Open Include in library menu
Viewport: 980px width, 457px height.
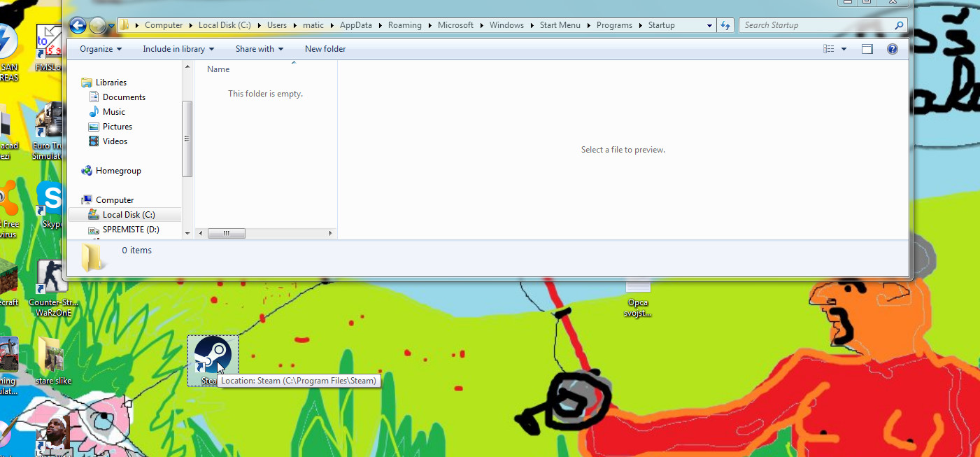[x=178, y=49]
